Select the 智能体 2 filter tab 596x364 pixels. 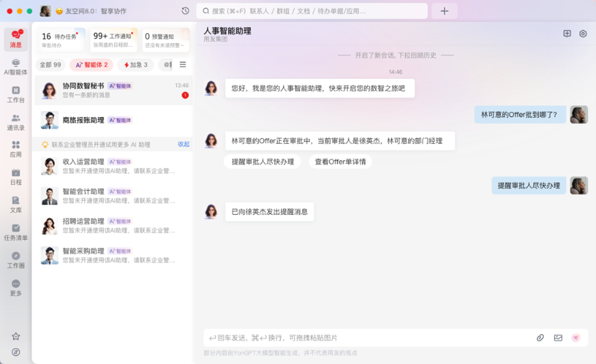pos(92,65)
